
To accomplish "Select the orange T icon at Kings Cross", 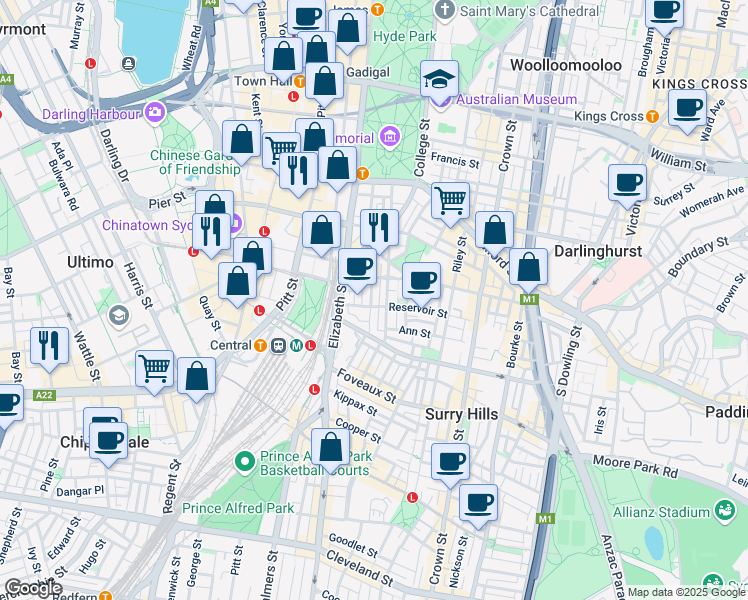I will coord(652,116).
